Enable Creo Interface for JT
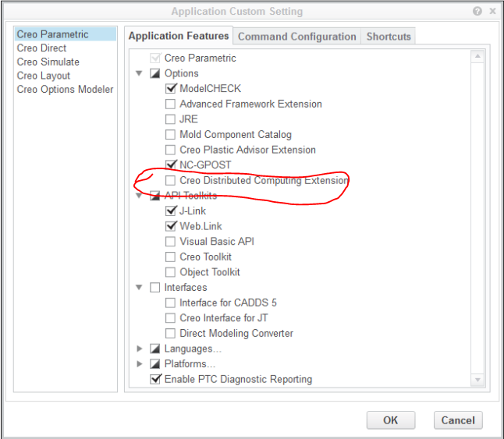Viewport: 504px width, 439px height. tap(170, 318)
